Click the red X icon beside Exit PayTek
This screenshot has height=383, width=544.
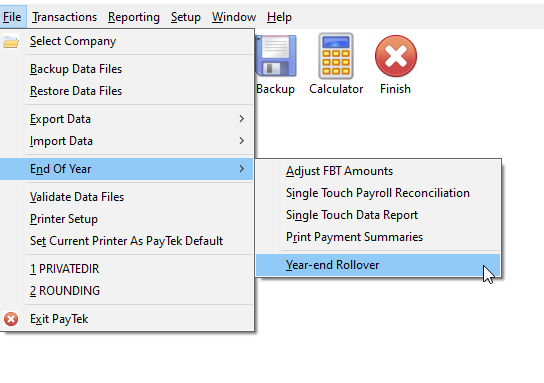click(11, 319)
